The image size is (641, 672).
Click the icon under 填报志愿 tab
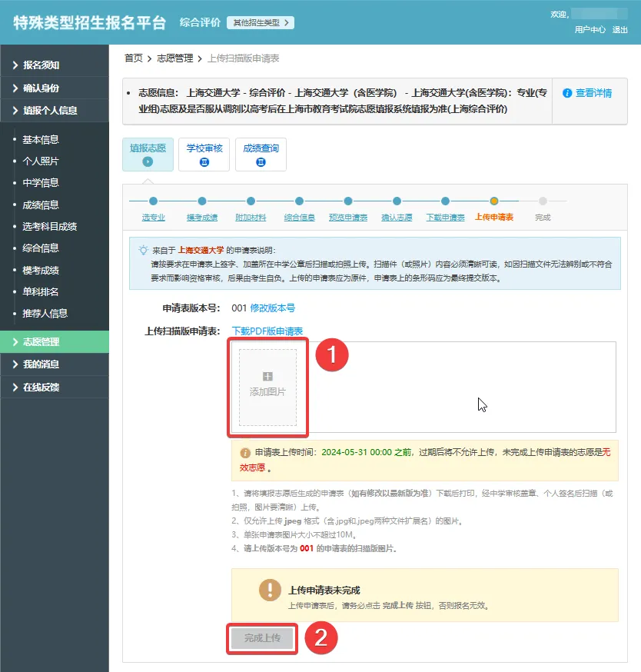pyautogui.click(x=148, y=161)
